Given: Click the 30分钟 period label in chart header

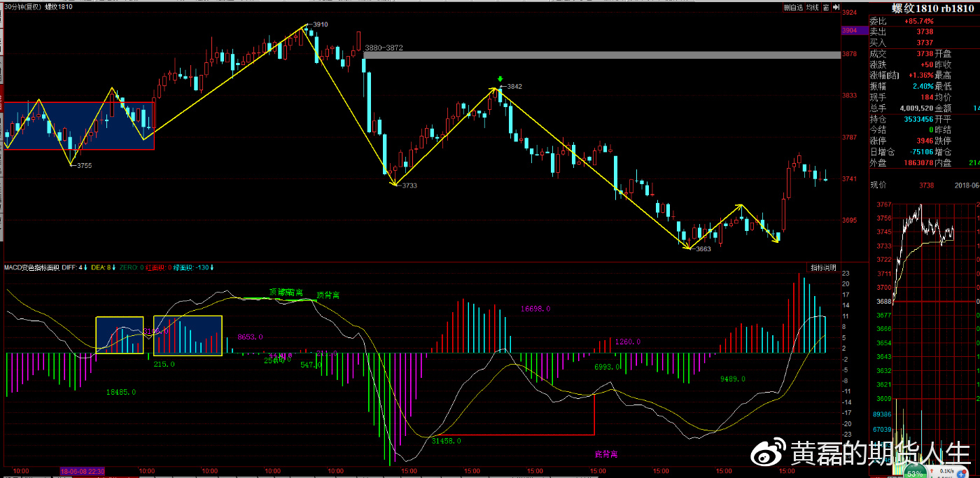Looking at the screenshot, I should [x=21, y=7].
